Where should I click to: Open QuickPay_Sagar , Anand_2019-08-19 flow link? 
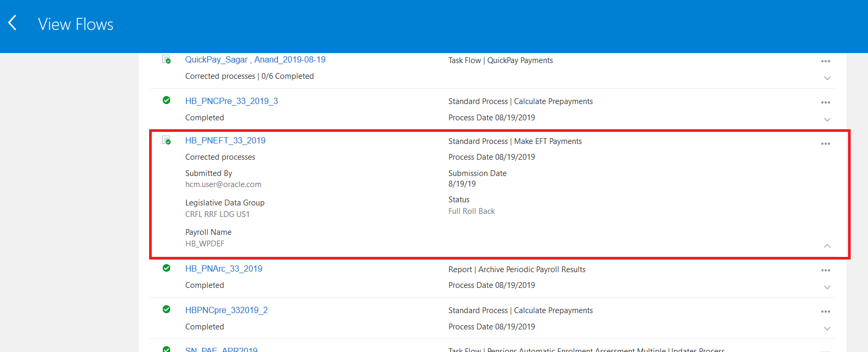click(255, 60)
